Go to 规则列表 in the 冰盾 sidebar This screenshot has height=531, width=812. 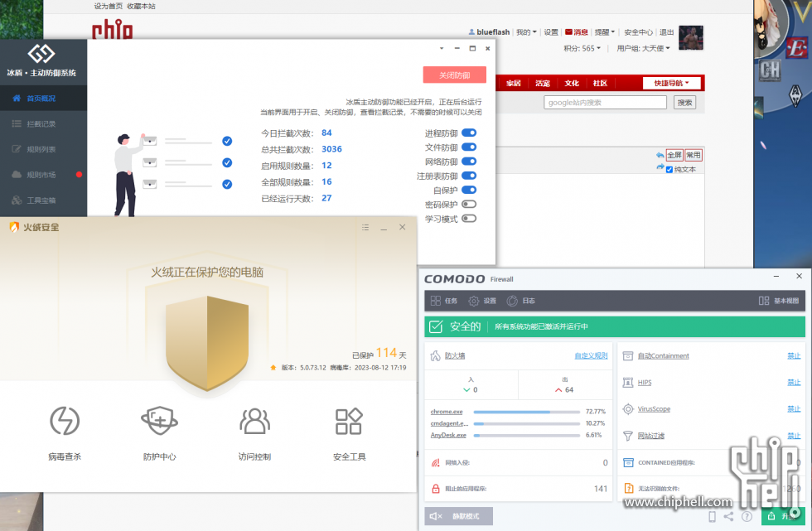click(x=43, y=149)
